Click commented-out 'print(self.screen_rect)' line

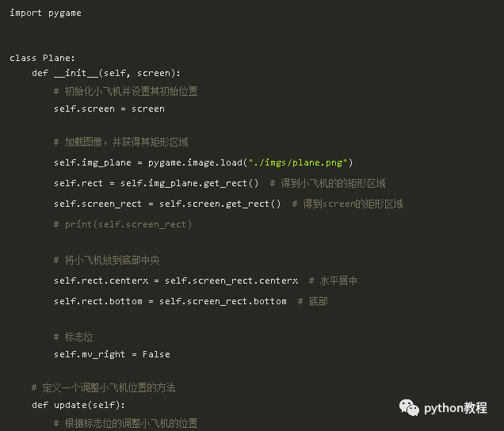(x=123, y=224)
